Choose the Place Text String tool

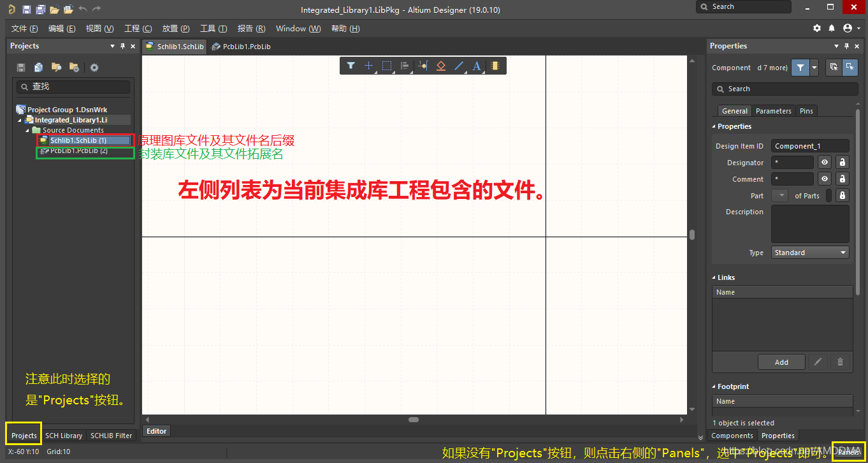coord(476,66)
